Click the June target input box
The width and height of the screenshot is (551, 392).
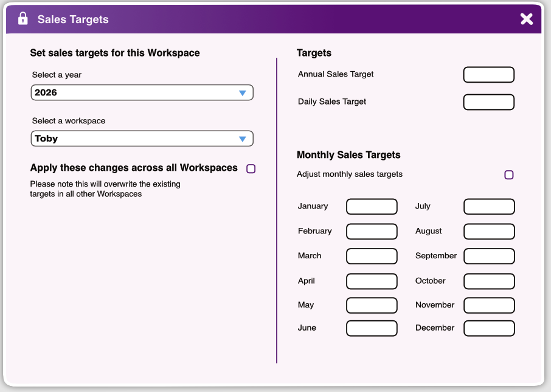[372, 328]
